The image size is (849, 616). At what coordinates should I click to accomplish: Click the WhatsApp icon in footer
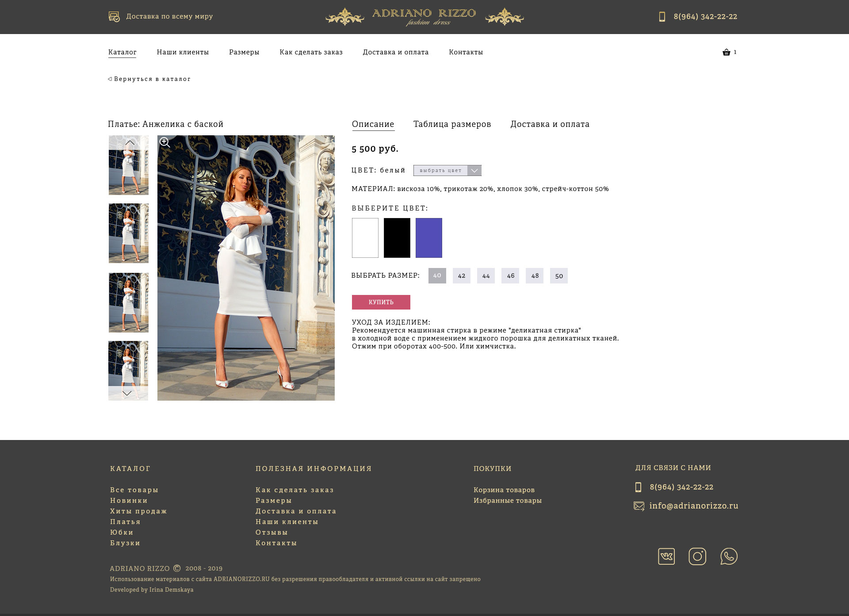click(729, 556)
